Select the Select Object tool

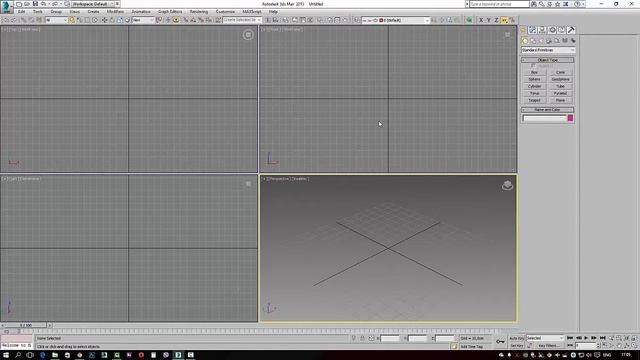pos(71,20)
